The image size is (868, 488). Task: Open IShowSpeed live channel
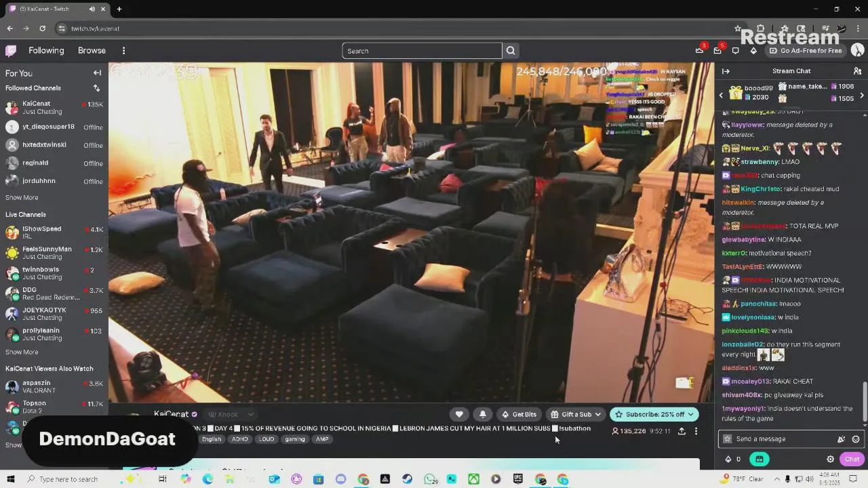click(x=54, y=232)
